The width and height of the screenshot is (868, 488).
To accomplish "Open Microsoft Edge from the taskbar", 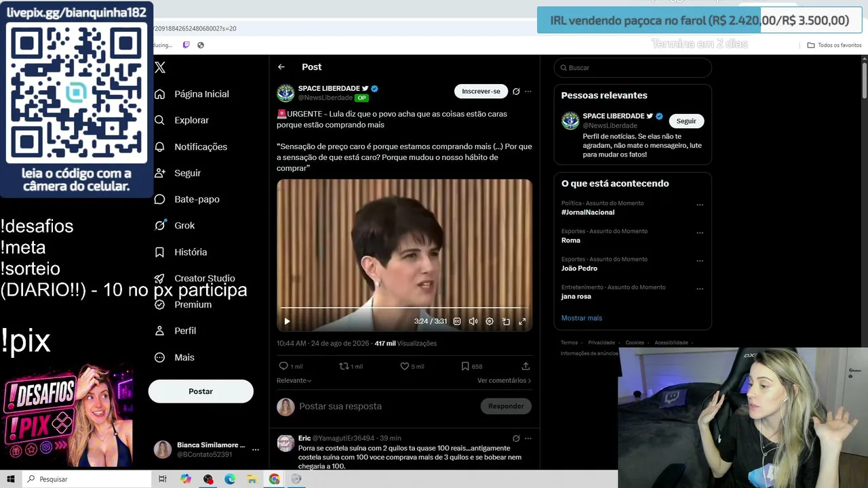I will point(230,479).
